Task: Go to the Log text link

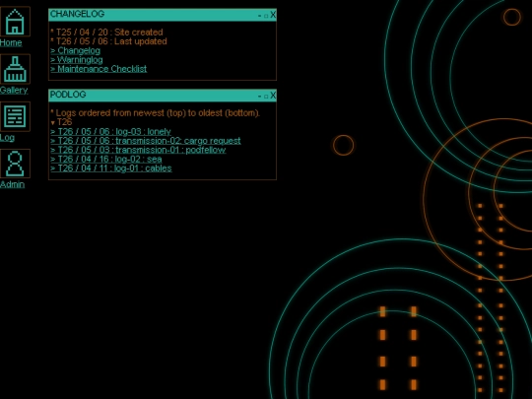Action: click(7, 138)
